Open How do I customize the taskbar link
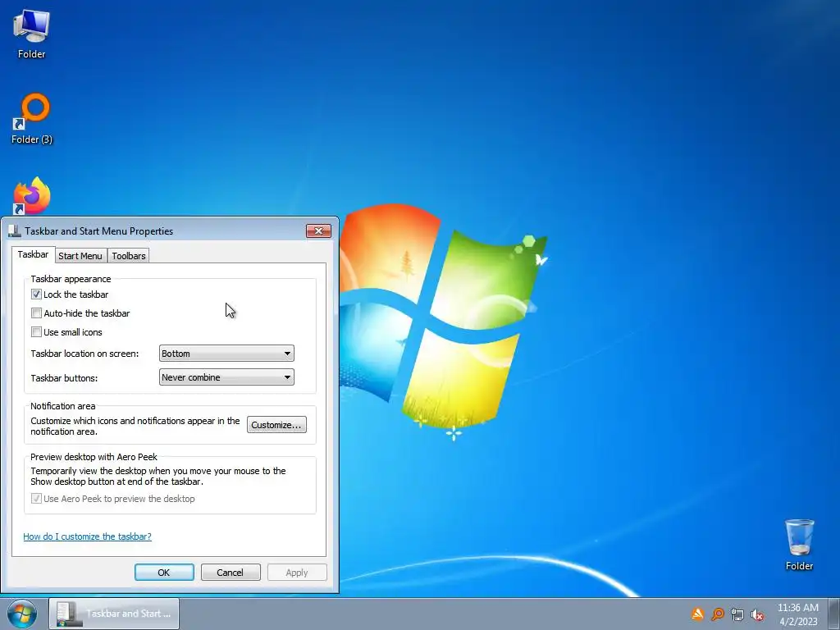Screen dimensions: 840x630 (x=87, y=536)
